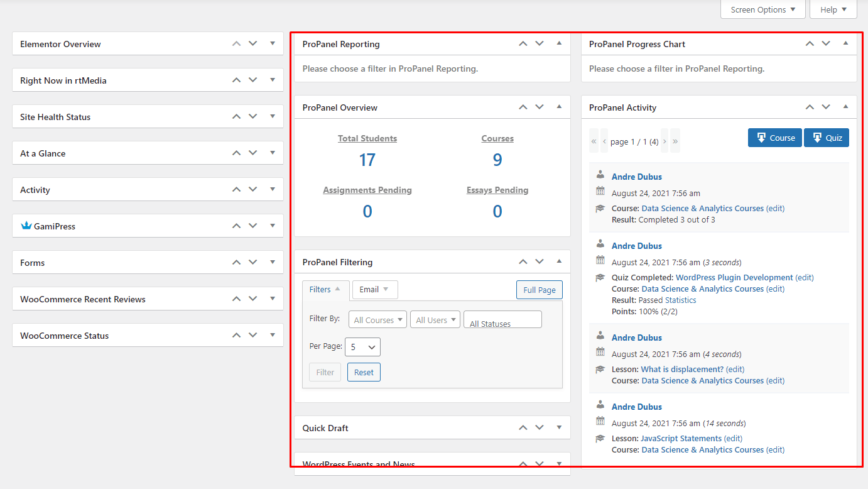The height and width of the screenshot is (489, 868).
Task: Click the All Statuses input field
Action: [502, 320]
